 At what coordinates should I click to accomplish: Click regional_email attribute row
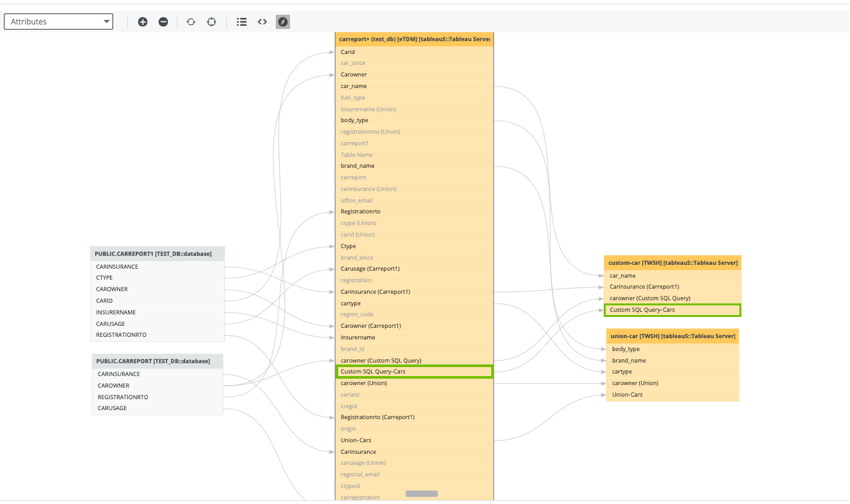tap(415, 474)
